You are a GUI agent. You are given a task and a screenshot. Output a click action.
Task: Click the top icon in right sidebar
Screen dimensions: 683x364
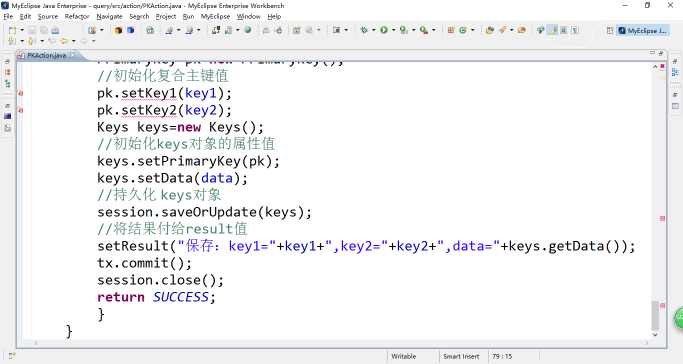pos(675,62)
